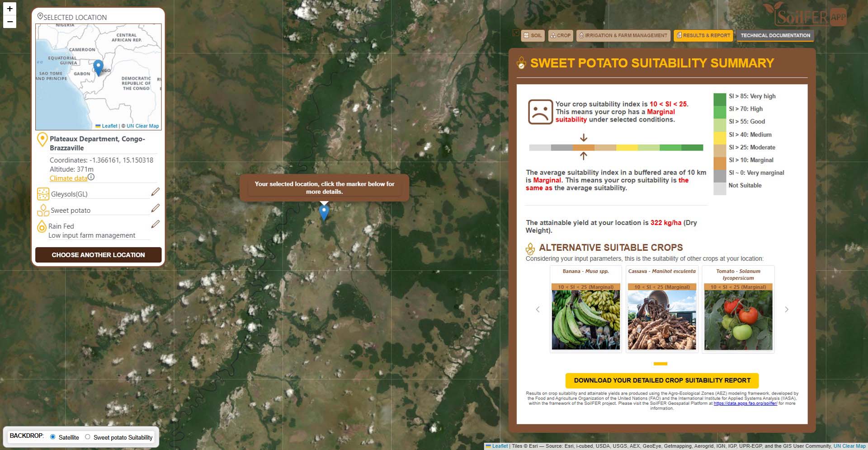This screenshot has height=450, width=868.
Task: Click the yellow carousel page indicator
Action: (660, 364)
